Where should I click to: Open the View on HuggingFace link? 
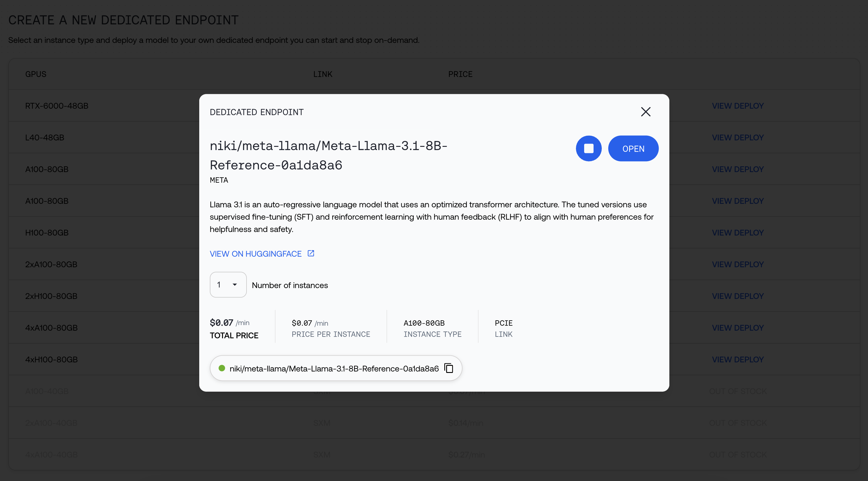pyautogui.click(x=255, y=254)
